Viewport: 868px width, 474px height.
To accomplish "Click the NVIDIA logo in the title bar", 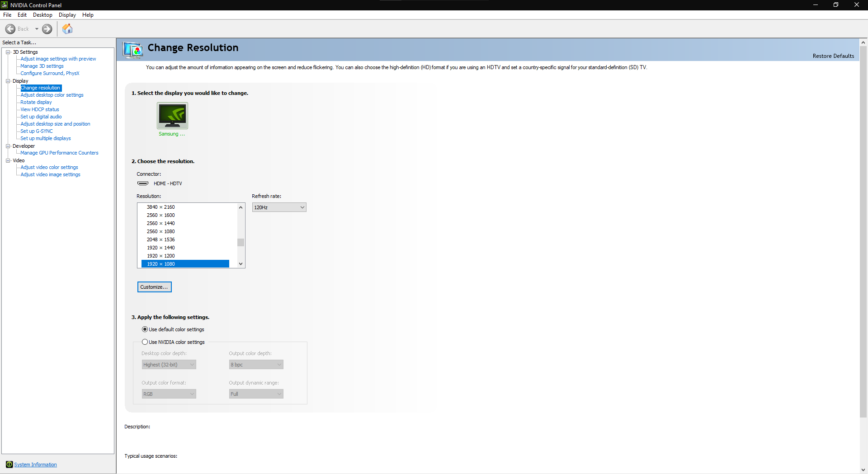I will point(4,5).
